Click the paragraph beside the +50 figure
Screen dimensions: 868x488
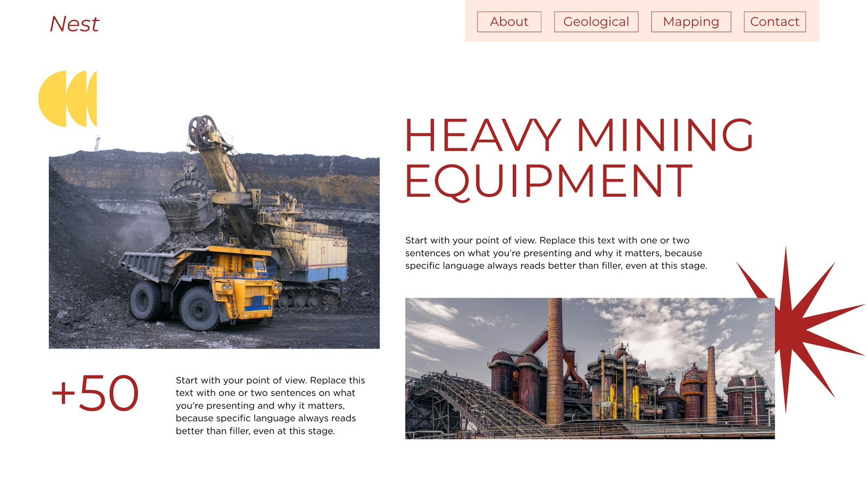pyautogui.click(x=270, y=406)
